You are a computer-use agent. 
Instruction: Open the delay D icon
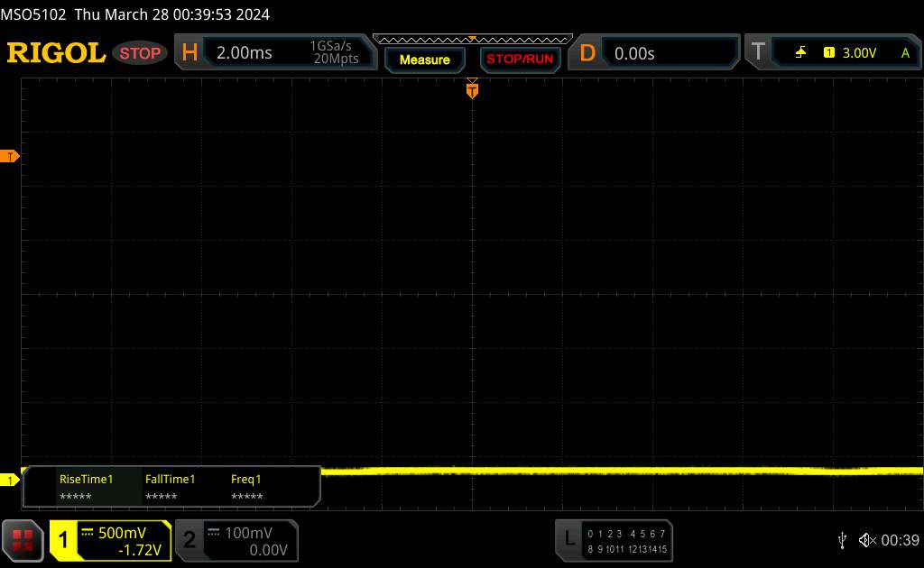(587, 53)
